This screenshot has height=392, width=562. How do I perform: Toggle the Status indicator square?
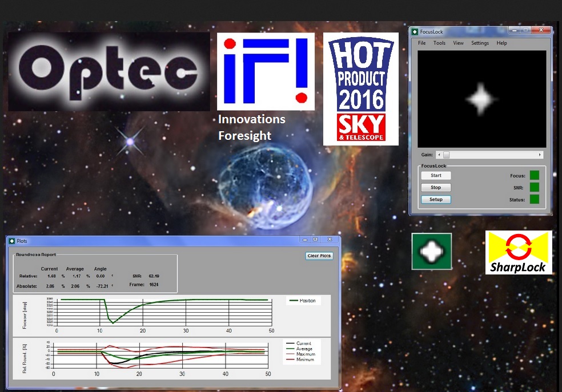pyautogui.click(x=534, y=200)
